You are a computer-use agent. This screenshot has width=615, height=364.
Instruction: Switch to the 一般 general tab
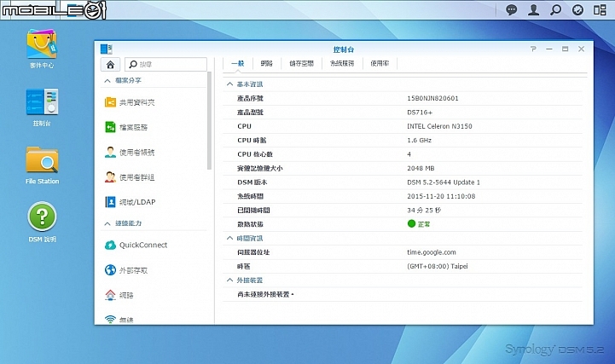(x=238, y=63)
